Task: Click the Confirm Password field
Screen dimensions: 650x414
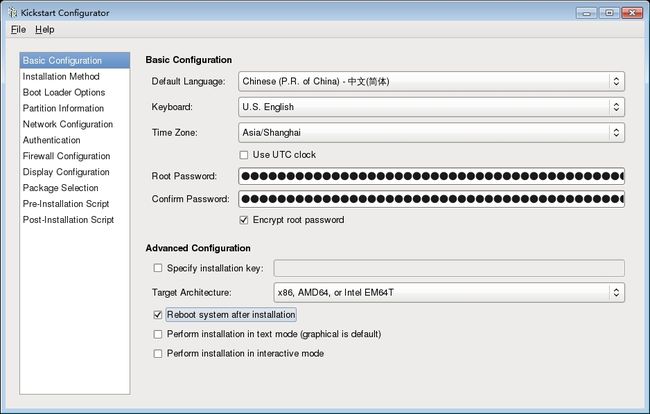Action: [x=431, y=199]
